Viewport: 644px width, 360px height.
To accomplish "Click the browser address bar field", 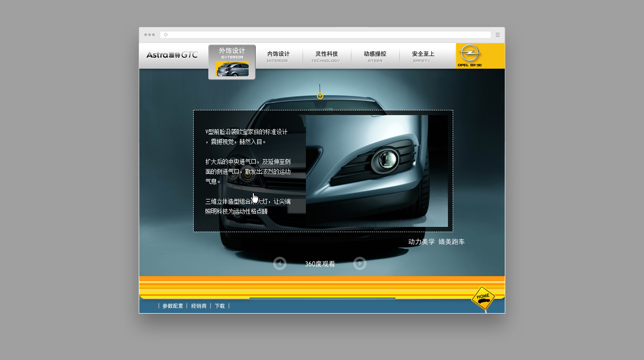I will click(327, 35).
